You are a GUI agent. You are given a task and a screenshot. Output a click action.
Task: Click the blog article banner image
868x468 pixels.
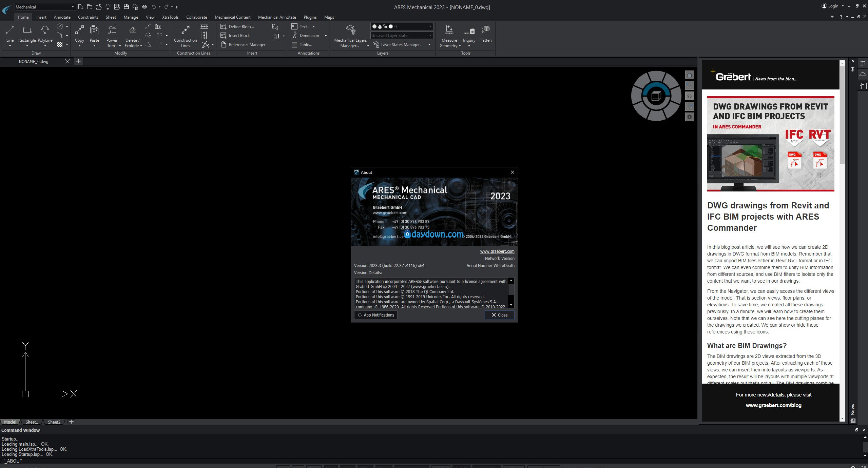[x=771, y=144]
